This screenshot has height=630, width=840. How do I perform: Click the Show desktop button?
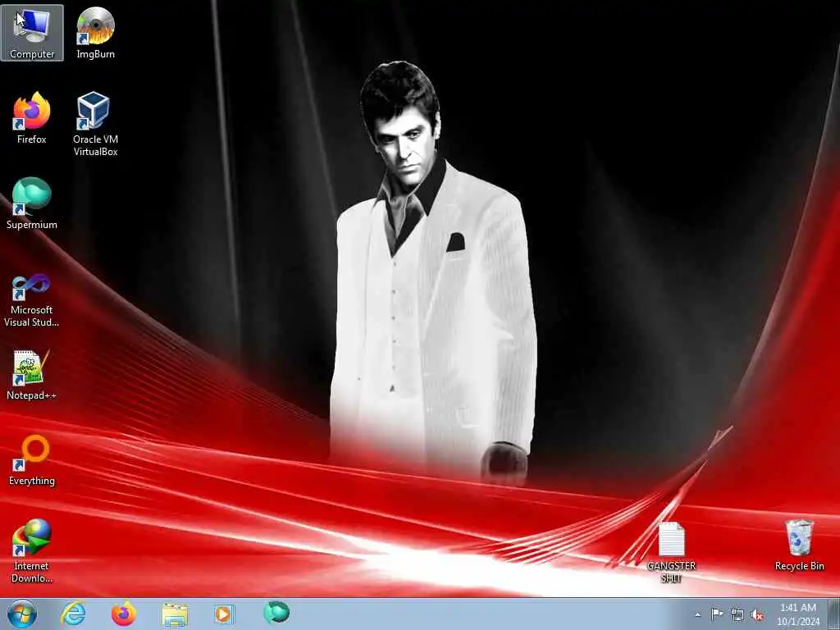(x=834, y=614)
